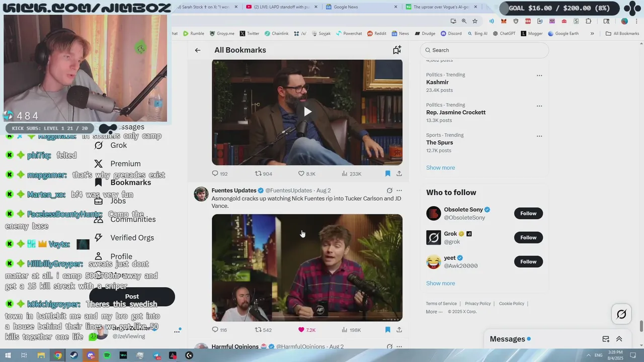Bookmark this tab with the star icon
The image size is (644, 362).
pyautogui.click(x=474, y=21)
